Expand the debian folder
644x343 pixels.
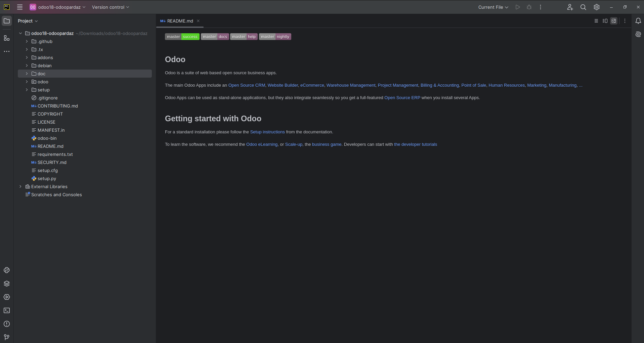coord(27,66)
